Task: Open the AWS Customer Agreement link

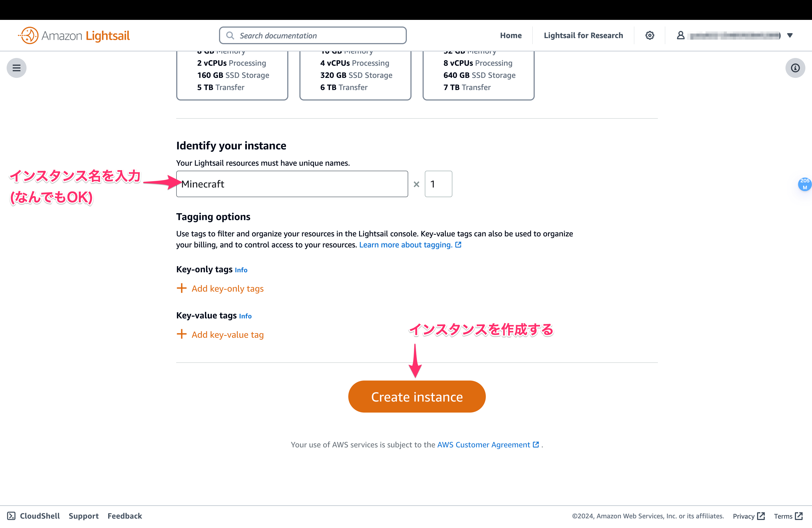Action: coord(484,444)
